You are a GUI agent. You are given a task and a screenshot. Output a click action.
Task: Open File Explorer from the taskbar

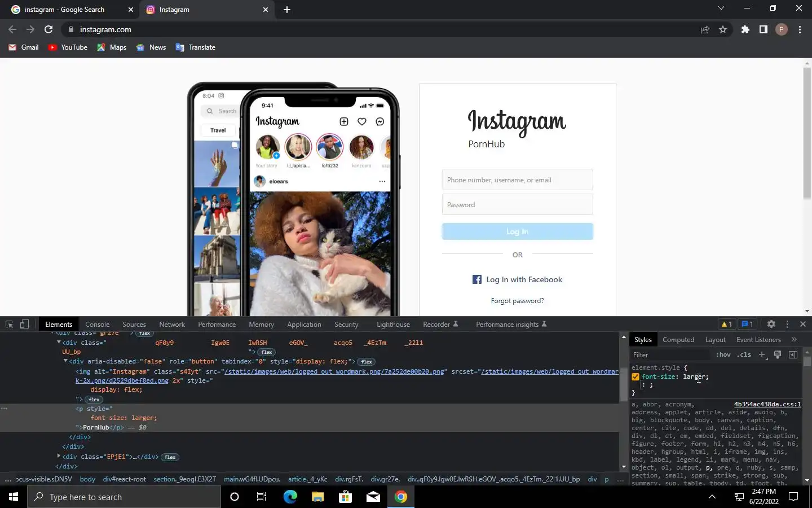pyautogui.click(x=317, y=497)
